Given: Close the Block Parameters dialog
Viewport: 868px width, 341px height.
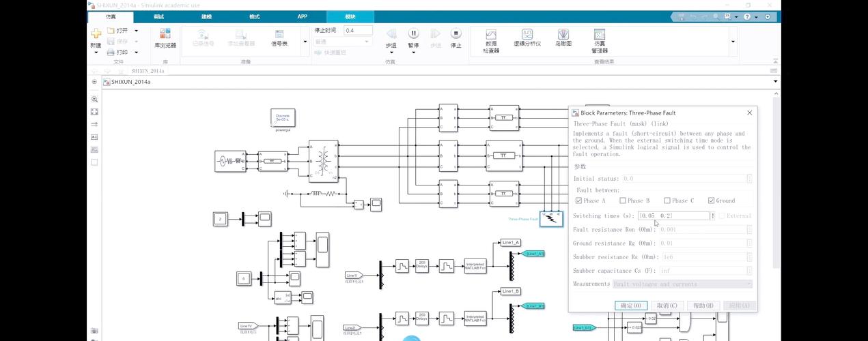Looking at the screenshot, I should click(749, 113).
